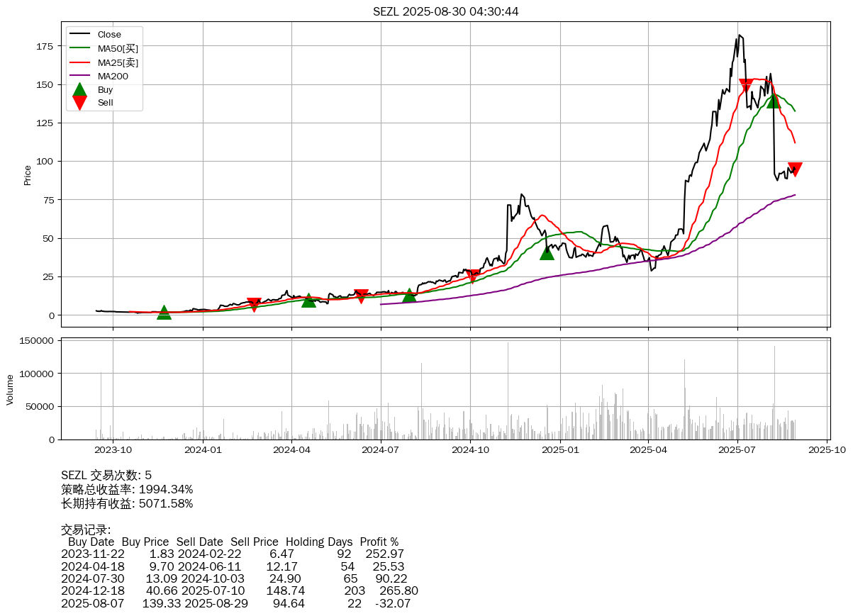Click the MA50 green line sample in the legend
Image resolution: width=853 pixels, height=616 pixels.
[80, 48]
